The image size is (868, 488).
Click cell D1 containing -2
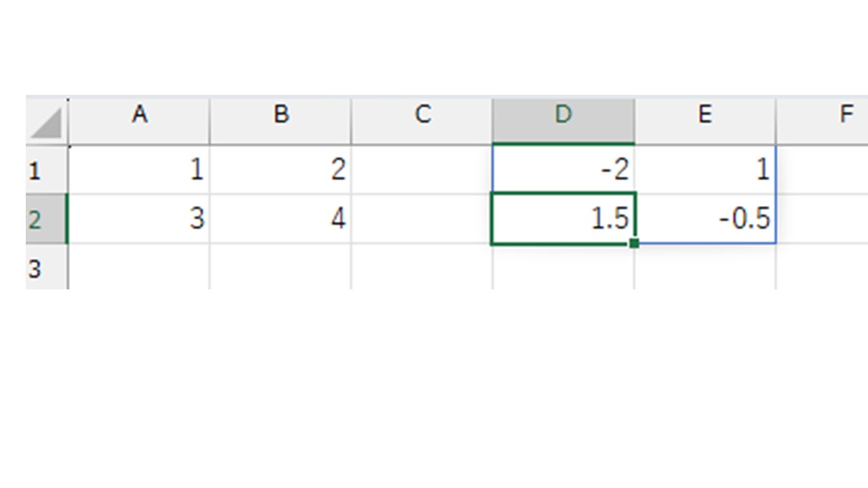click(x=564, y=170)
